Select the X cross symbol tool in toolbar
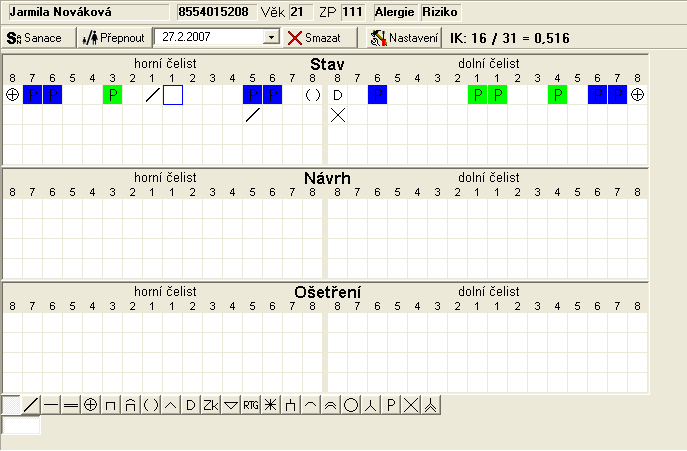Viewport: 687px width, 451px height. (411, 405)
